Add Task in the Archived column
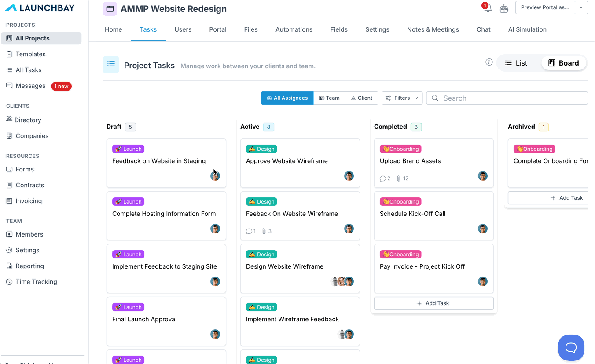 point(548,198)
